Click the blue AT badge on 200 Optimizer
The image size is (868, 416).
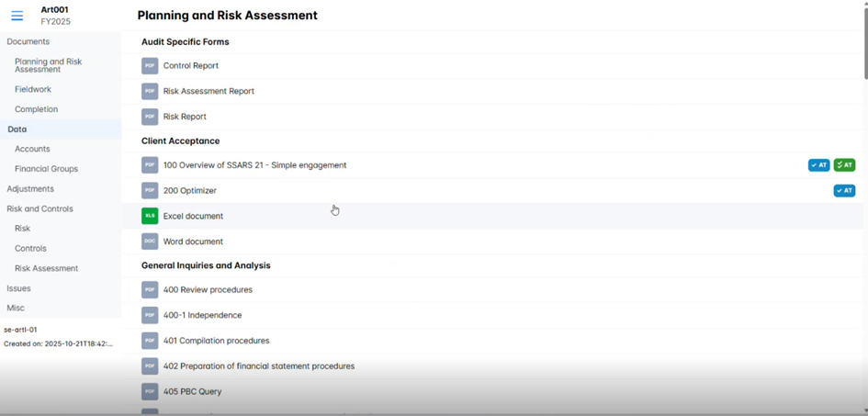coord(844,191)
